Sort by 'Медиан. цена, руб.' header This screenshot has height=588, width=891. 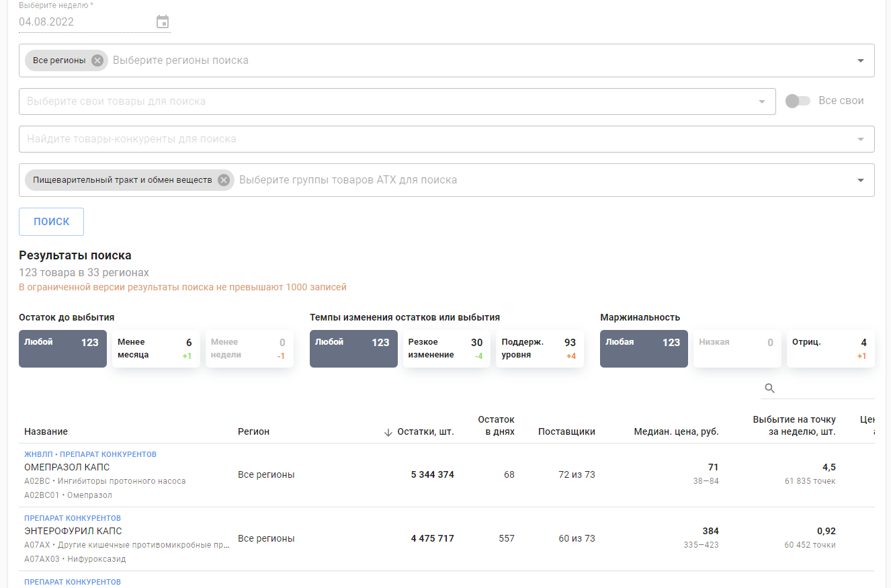click(x=676, y=431)
